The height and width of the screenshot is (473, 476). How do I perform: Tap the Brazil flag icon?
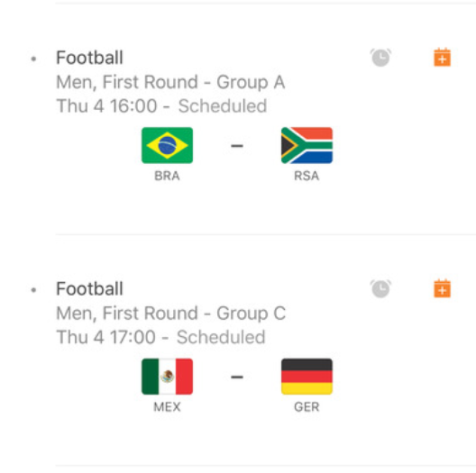coord(168,145)
